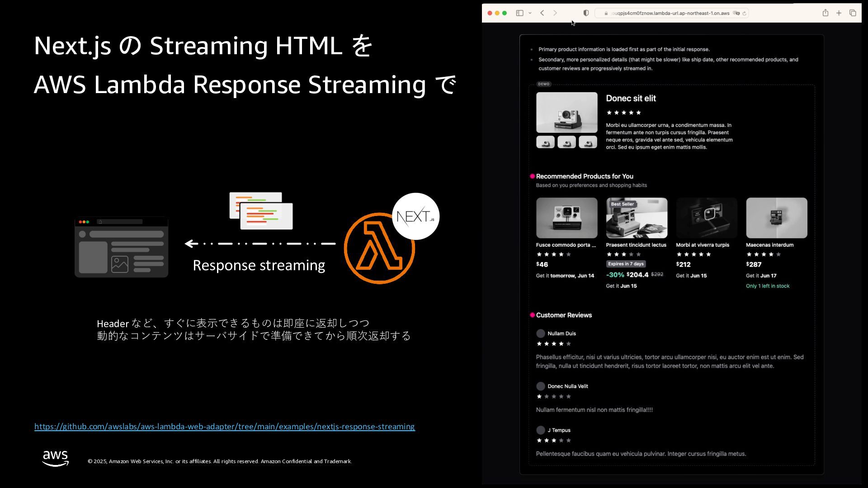The width and height of the screenshot is (868, 488).
Task: Open the Share button in Safari
Action: [825, 13]
